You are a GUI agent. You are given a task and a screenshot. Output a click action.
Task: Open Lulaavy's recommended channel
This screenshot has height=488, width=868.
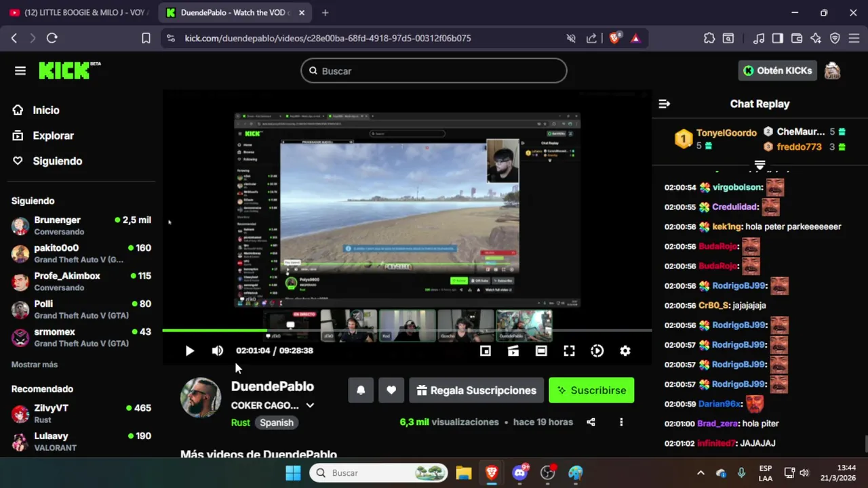pos(81,441)
